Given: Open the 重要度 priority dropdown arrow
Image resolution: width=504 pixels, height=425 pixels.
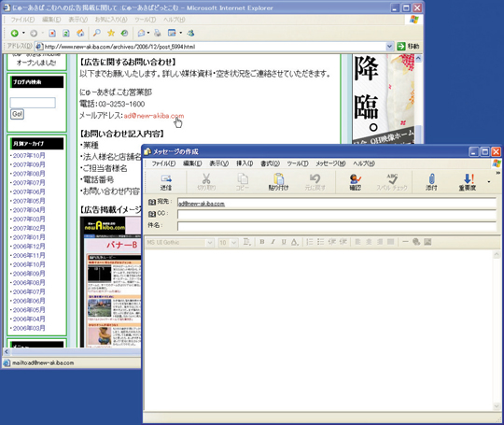Looking at the screenshot, I should coord(489,182).
